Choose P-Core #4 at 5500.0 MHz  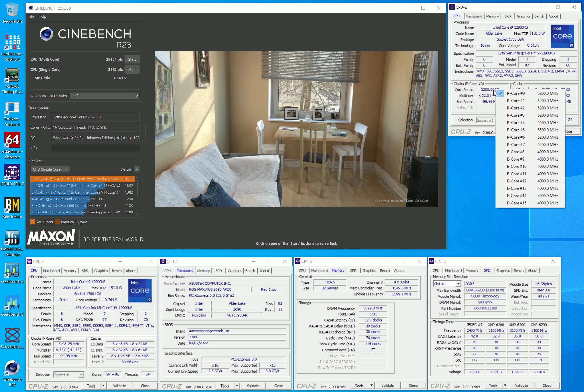coord(530,122)
